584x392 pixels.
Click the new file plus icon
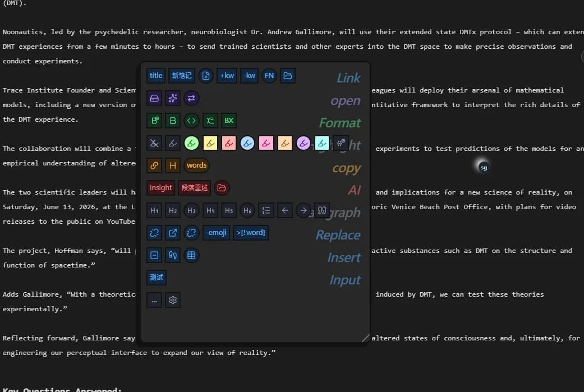(206, 76)
